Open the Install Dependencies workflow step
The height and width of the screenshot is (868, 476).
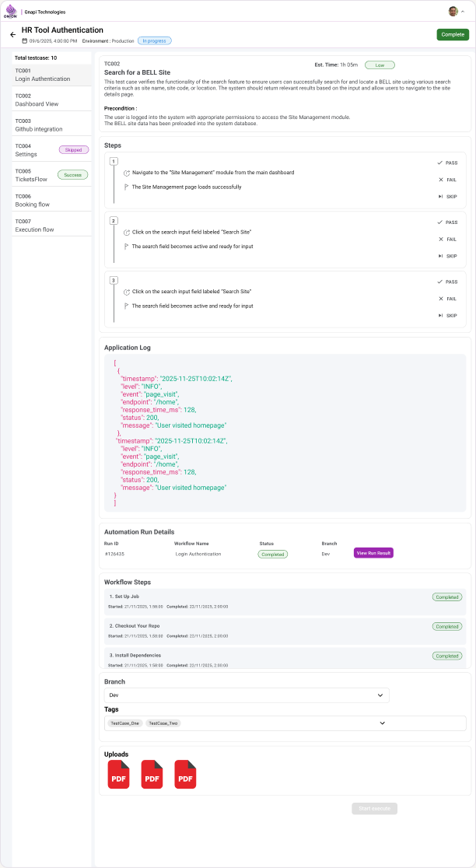click(285, 658)
